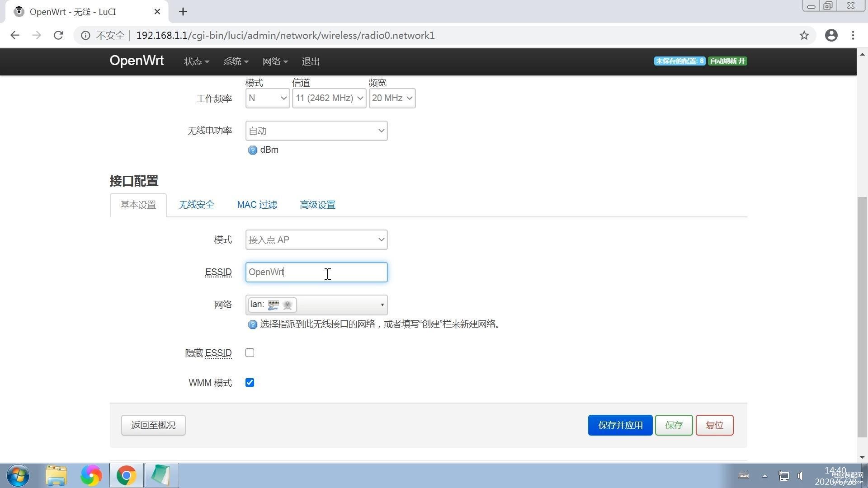This screenshot has height=488, width=868.
Task: Switch to Chrome on the taskbar
Action: (127, 475)
